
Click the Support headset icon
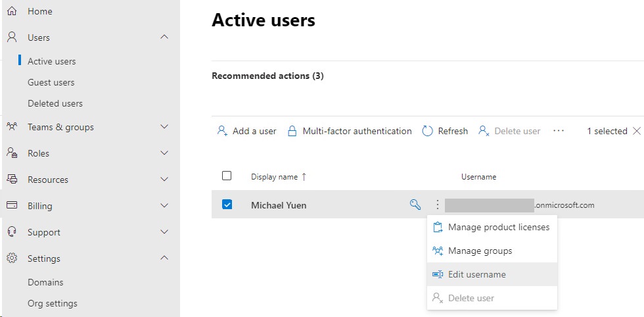12,232
